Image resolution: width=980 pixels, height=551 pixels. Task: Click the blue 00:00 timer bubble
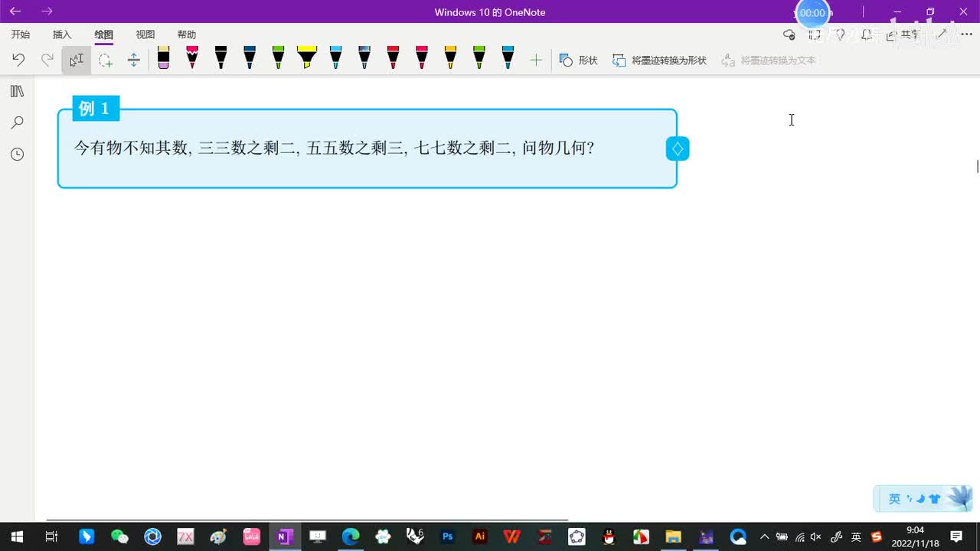tap(812, 13)
